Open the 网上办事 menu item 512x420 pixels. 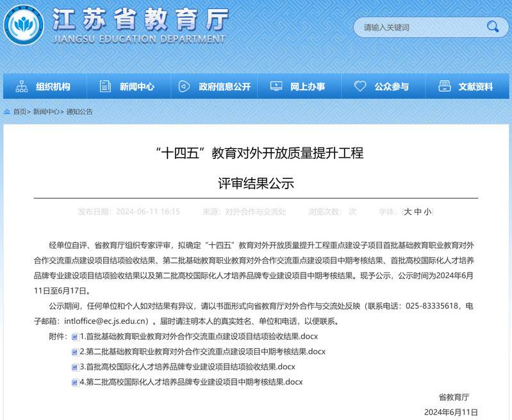point(308,87)
